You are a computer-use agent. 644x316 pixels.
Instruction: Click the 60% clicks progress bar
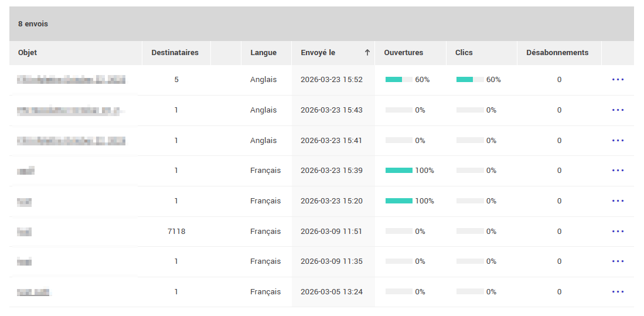(470, 80)
